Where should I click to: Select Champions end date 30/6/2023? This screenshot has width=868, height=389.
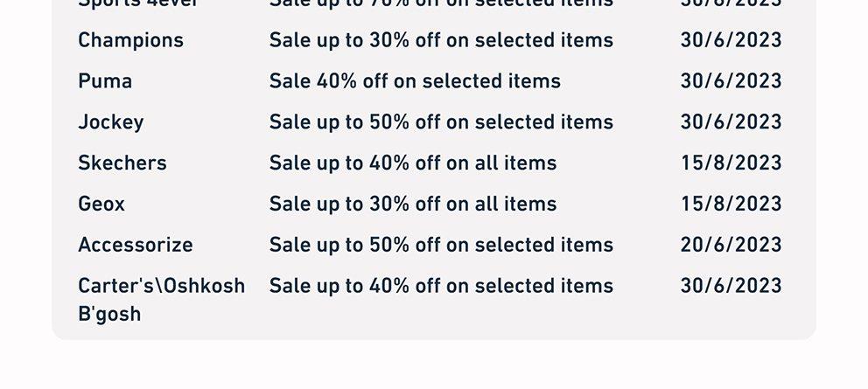click(x=731, y=40)
